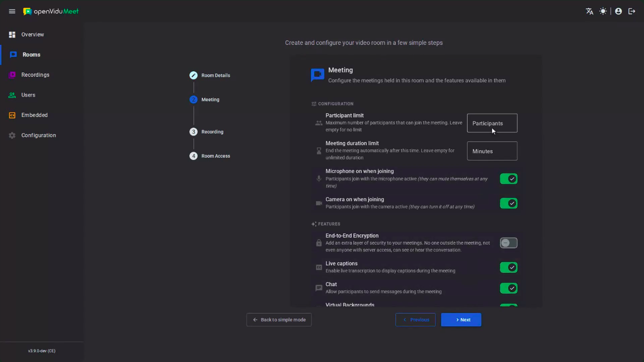The image size is (644, 362).
Task: Click the Previous button
Action: [x=415, y=320]
